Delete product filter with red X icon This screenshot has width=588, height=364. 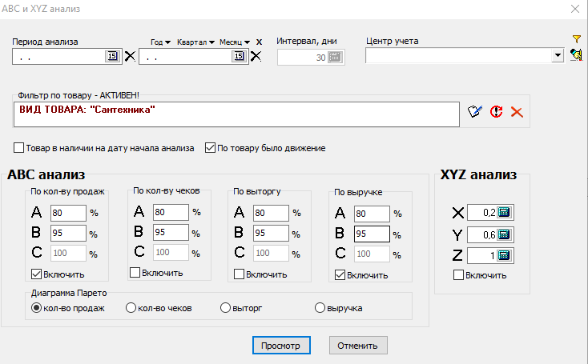[x=517, y=113]
